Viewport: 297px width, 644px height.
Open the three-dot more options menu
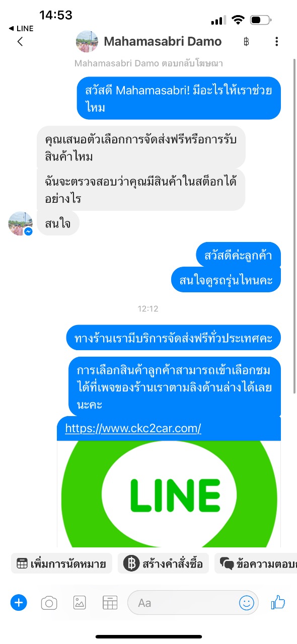(x=276, y=41)
